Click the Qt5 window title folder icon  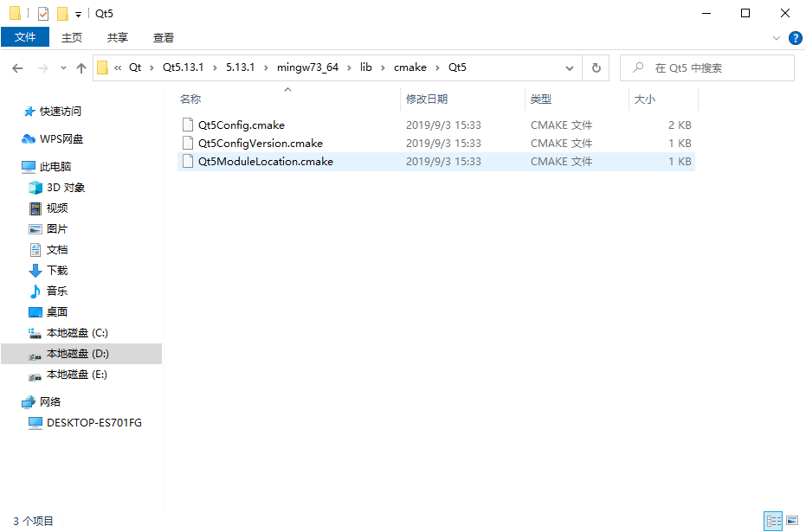pyautogui.click(x=16, y=13)
